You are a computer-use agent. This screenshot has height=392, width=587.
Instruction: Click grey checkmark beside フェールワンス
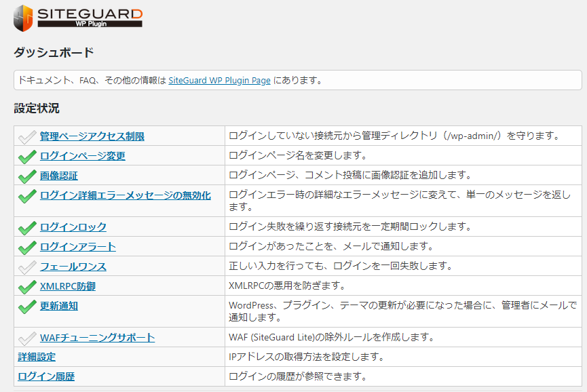[27, 267]
